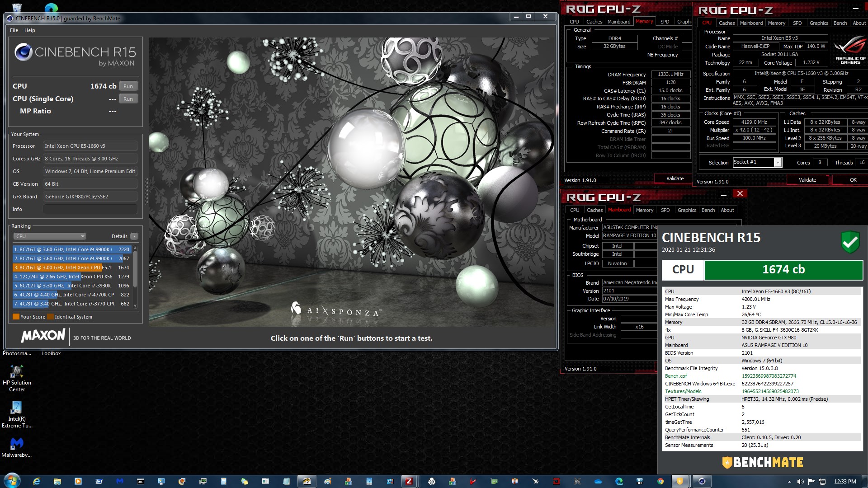Toggle the Details arrow in Ranking panel
Screen dimensions: 868x488
[134, 236]
